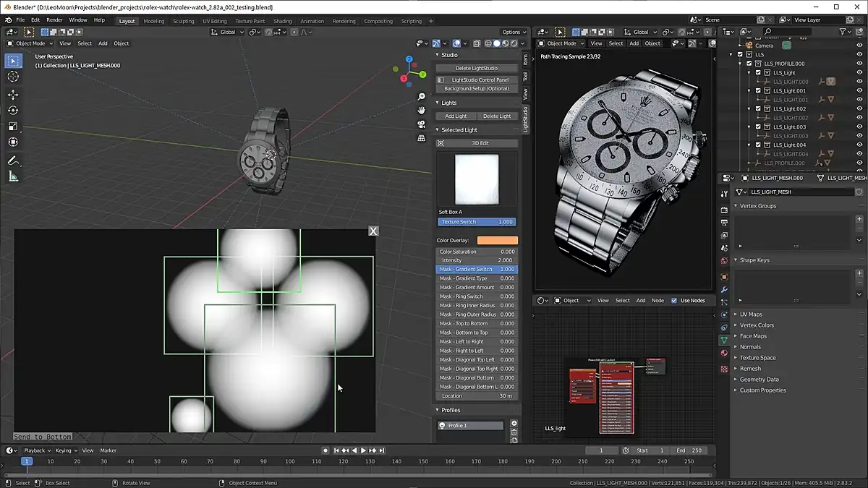Uncheck the LLS_Light.002 collection checkbox
This screenshot has width=868, height=488.
pos(758,108)
